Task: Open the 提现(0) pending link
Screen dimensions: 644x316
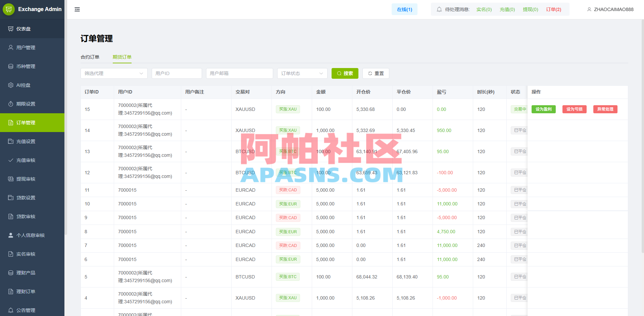Action: [530, 9]
